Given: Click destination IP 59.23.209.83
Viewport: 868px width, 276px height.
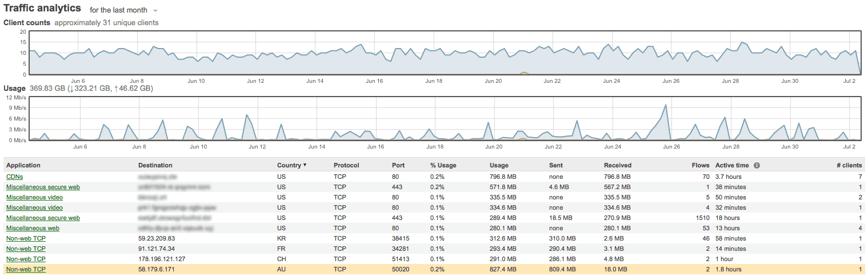Looking at the screenshot, I should pyautogui.click(x=157, y=238).
